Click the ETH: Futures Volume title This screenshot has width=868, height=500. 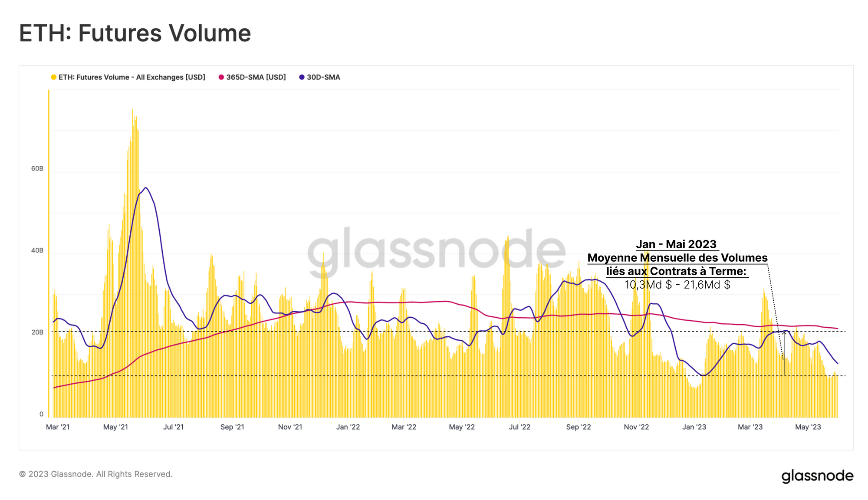click(135, 33)
